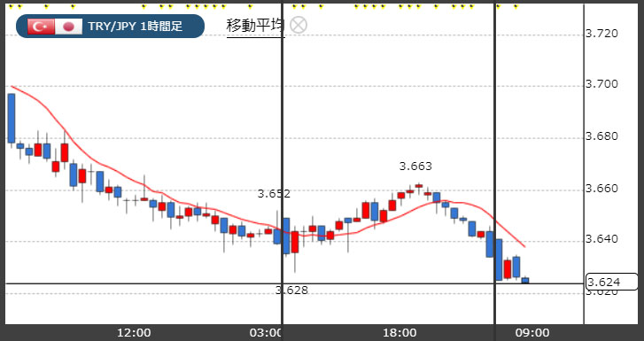Click the latest small blue candle at 3.624

click(525, 280)
